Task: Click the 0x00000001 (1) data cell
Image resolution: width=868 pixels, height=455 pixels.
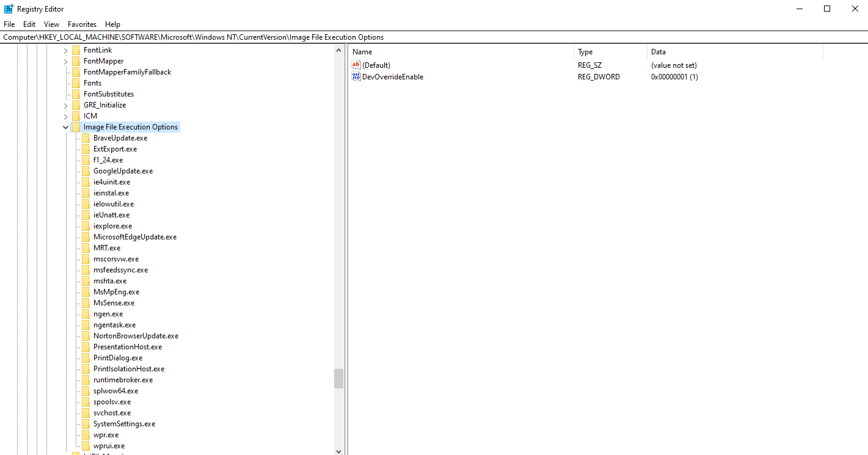Action: 674,77
